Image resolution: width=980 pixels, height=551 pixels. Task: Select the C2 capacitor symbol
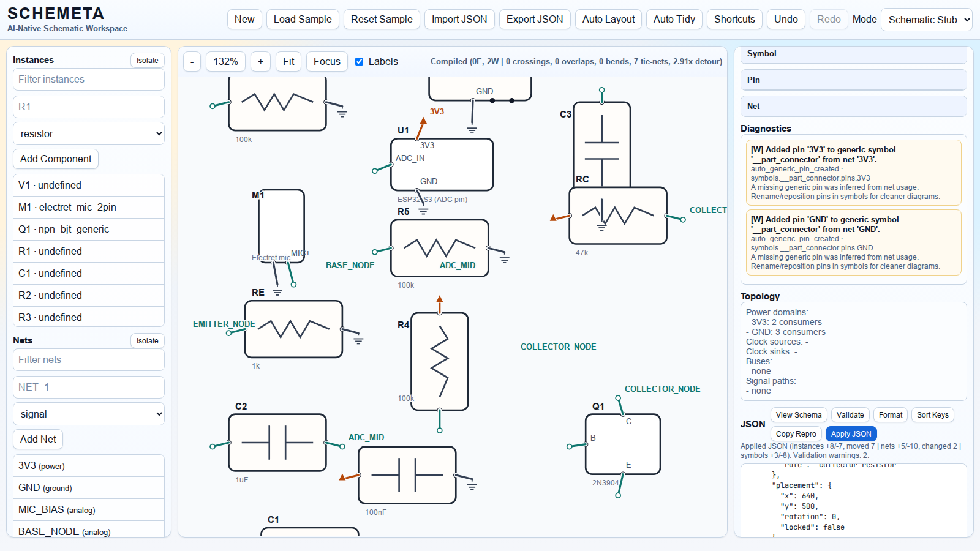277,443
